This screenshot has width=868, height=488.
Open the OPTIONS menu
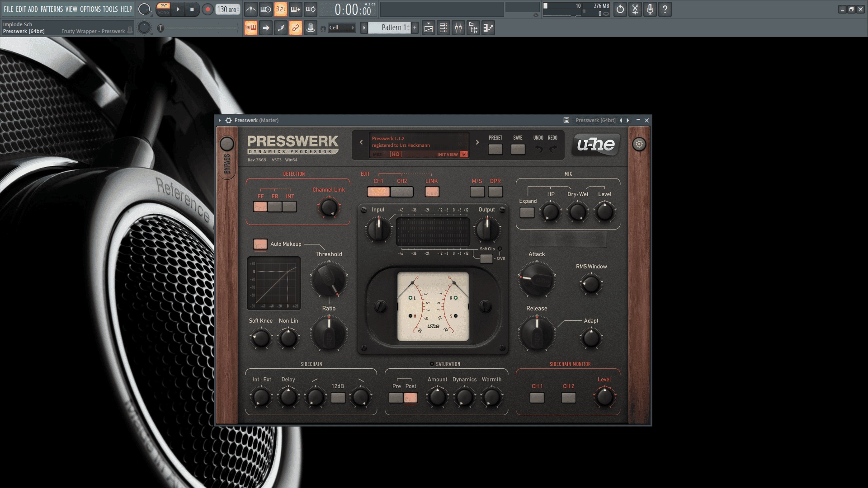coord(90,9)
